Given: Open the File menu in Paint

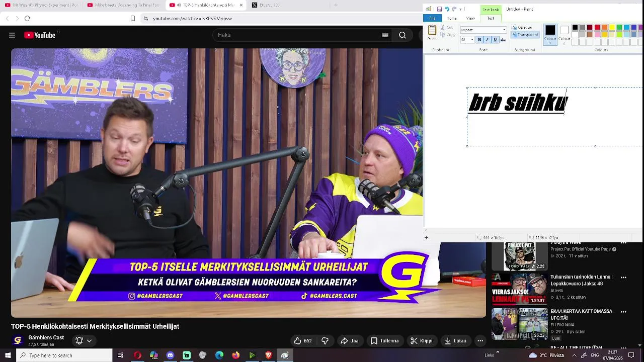Looking at the screenshot, I should tap(432, 18).
